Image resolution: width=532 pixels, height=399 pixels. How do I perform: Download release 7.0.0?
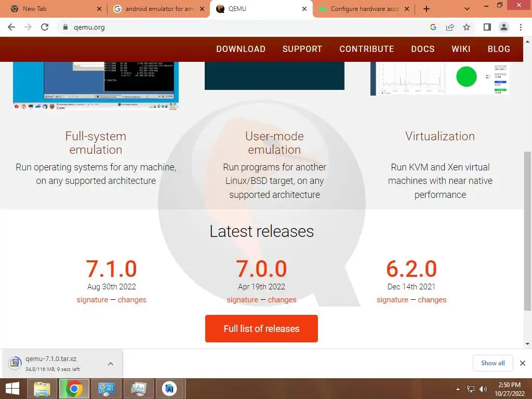coord(261,269)
